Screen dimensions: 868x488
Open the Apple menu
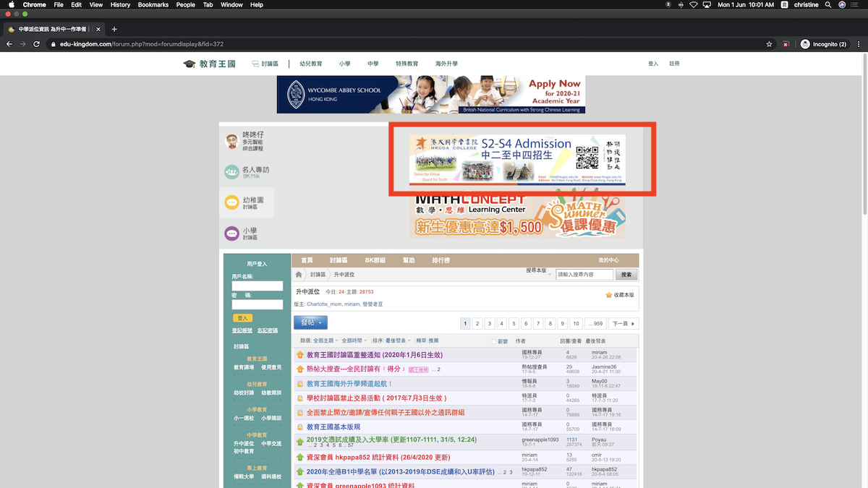pyautogui.click(x=11, y=4)
